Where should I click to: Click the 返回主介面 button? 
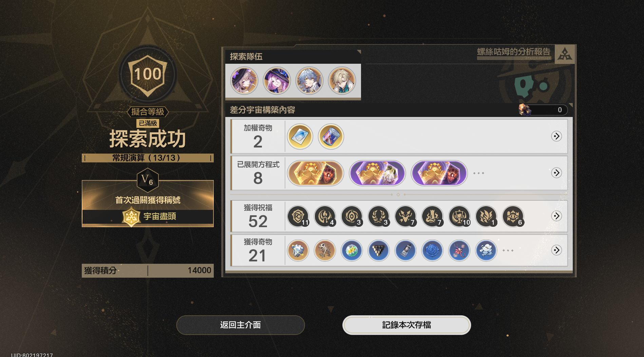(x=241, y=325)
